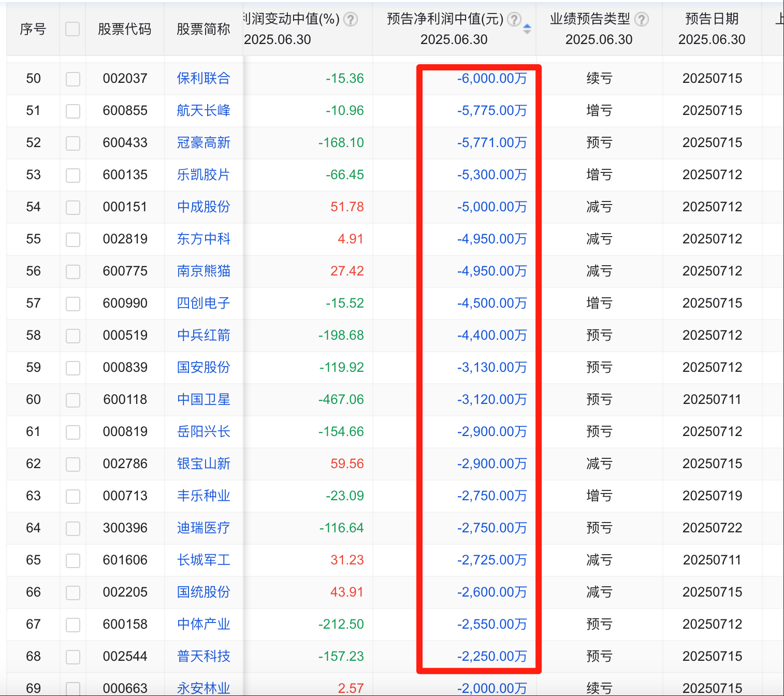Select net profit value -6,000.00万
This screenshot has height=696, width=784.
click(x=492, y=78)
